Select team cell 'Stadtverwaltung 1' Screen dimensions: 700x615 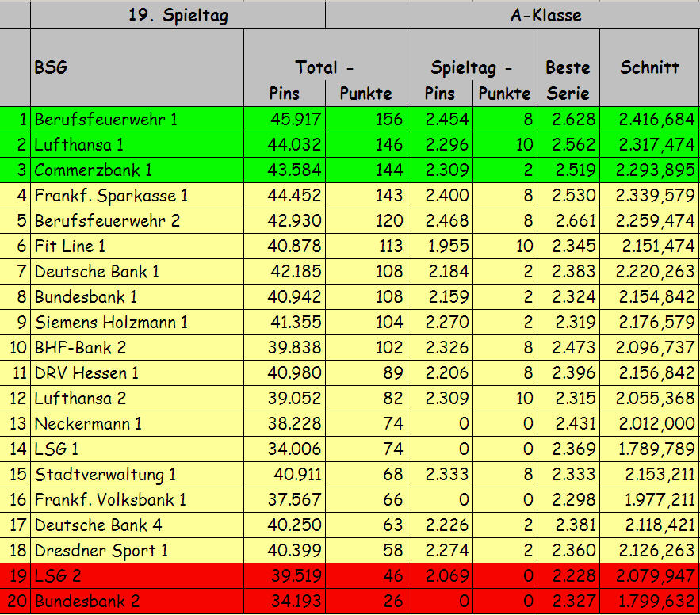click(x=137, y=475)
